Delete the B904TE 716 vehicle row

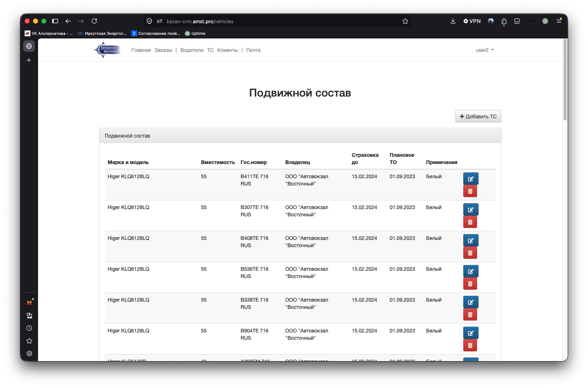coord(470,346)
